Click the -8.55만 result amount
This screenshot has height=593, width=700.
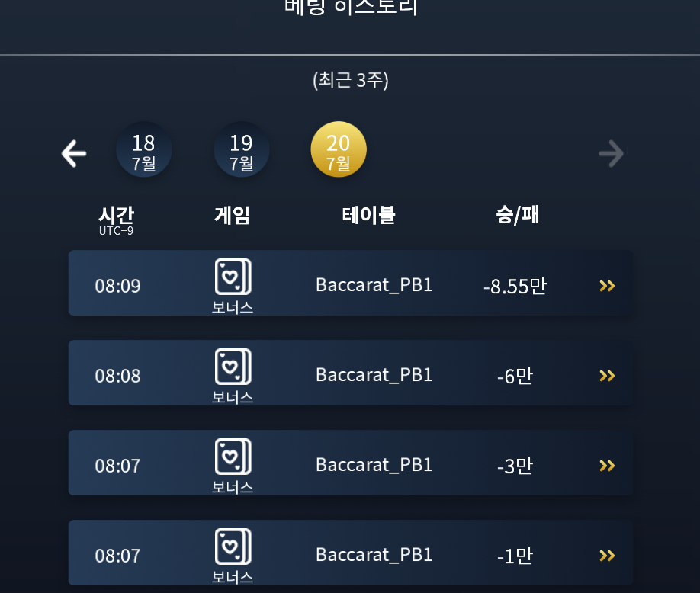pyautogui.click(x=515, y=286)
